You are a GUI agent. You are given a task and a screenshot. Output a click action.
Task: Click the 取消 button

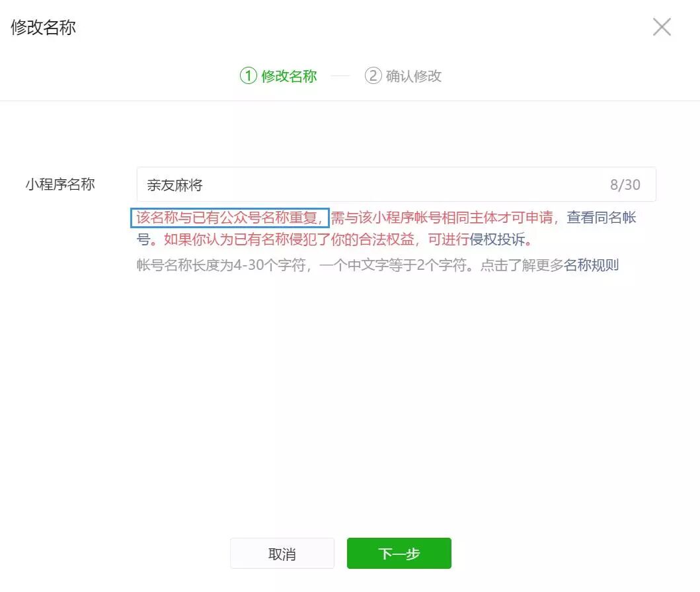pyautogui.click(x=282, y=554)
